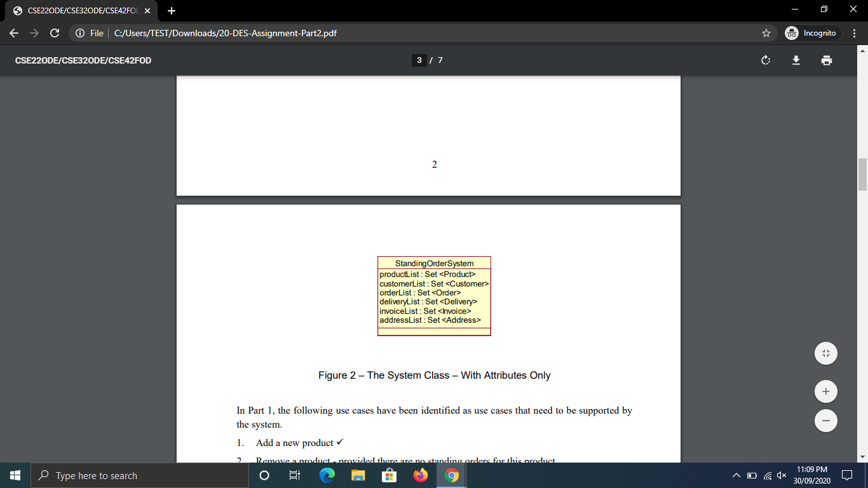The height and width of the screenshot is (488, 868).
Task: Open a new browser tab
Action: point(172,10)
